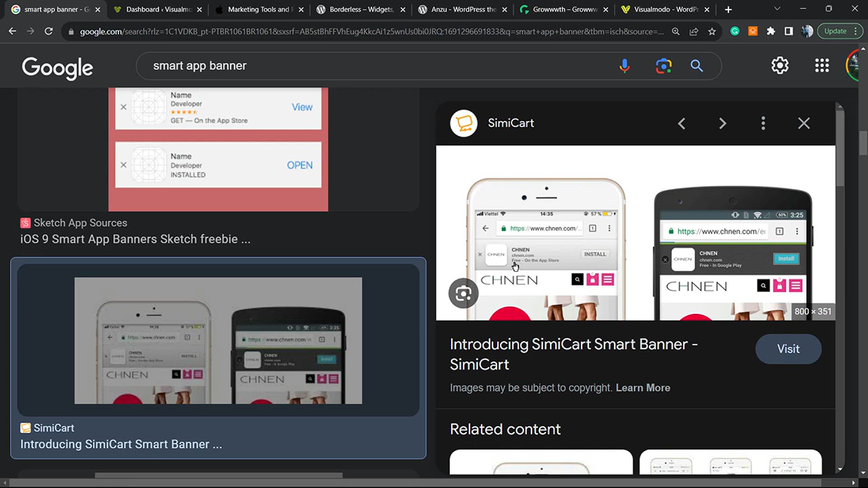Open iOS 9 Smart App Banners Sketch freebie result
The width and height of the screenshot is (868, 488).
(x=135, y=239)
